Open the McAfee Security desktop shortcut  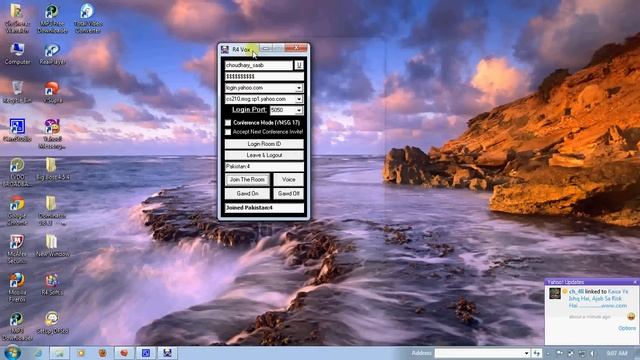17,248
